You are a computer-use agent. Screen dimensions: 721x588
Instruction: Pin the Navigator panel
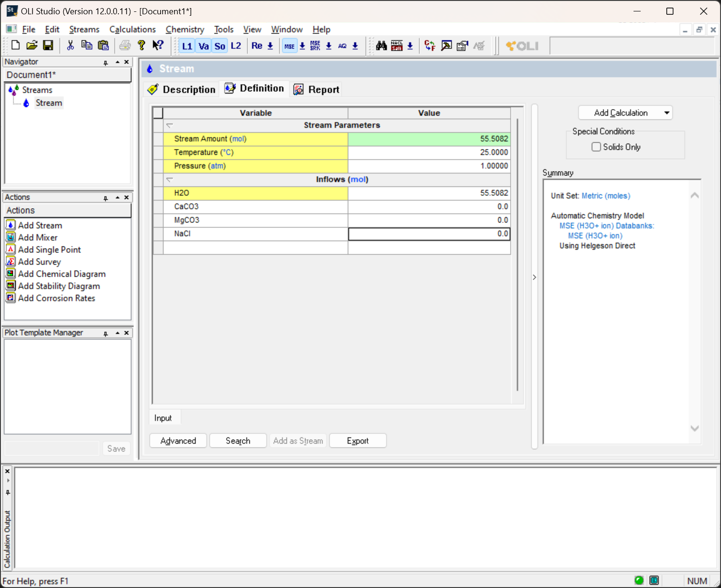click(106, 62)
